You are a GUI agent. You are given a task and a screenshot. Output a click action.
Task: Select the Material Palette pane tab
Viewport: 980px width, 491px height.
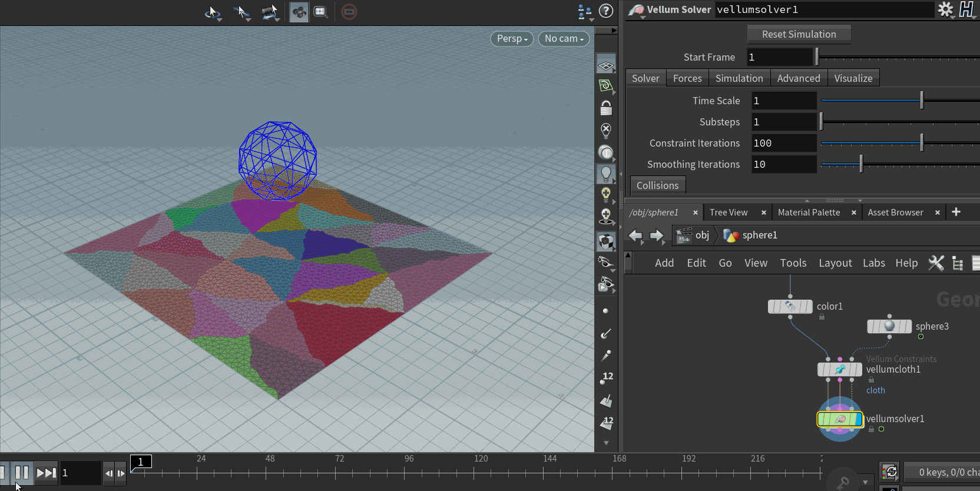(809, 213)
